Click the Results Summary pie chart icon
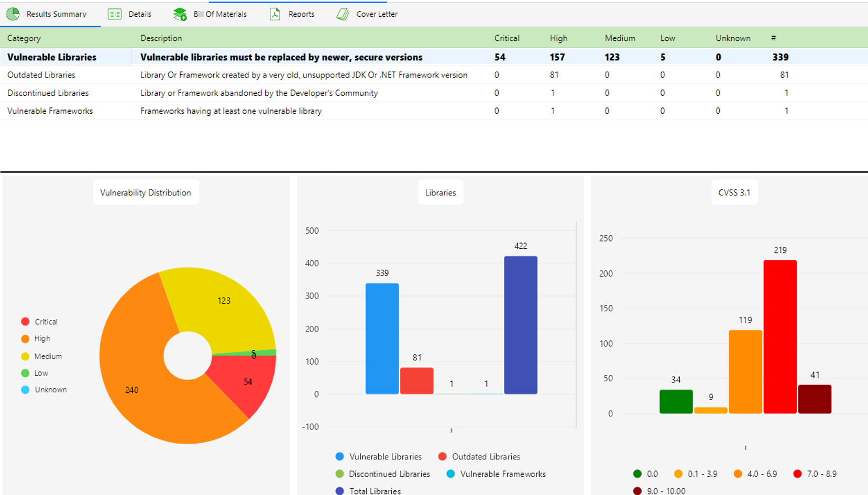The image size is (868, 495). point(13,14)
